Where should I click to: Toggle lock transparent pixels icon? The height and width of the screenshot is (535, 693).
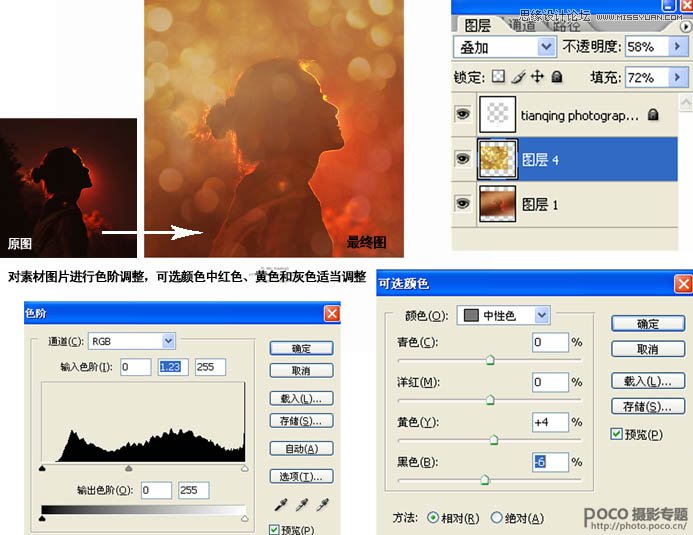point(499,76)
